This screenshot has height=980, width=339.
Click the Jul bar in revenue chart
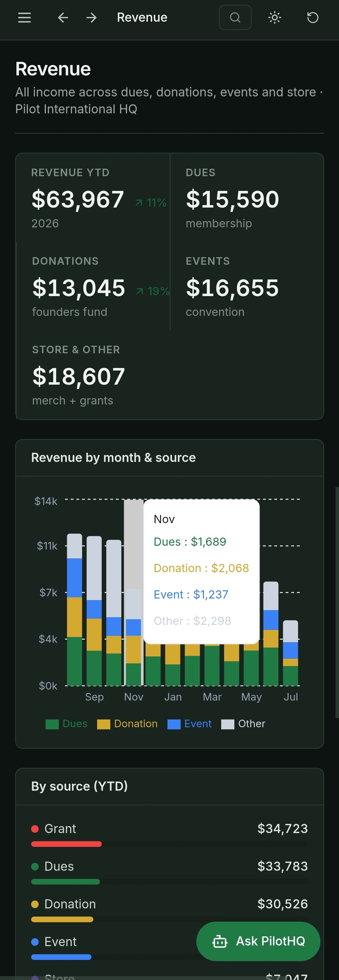[x=290, y=653]
